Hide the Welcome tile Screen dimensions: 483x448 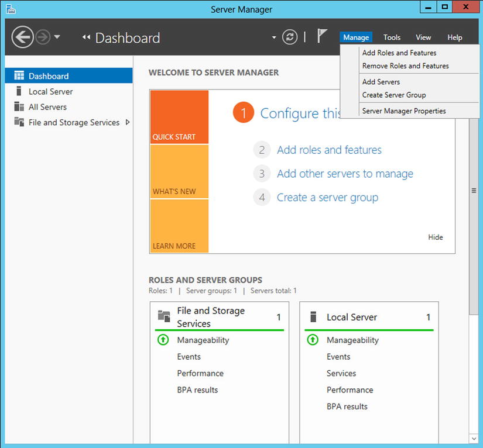[435, 237]
